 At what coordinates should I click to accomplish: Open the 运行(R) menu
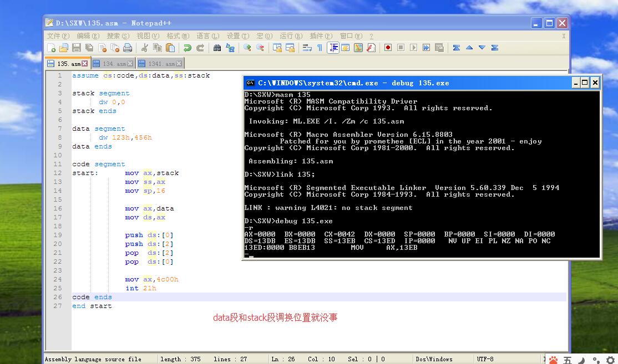pos(291,36)
